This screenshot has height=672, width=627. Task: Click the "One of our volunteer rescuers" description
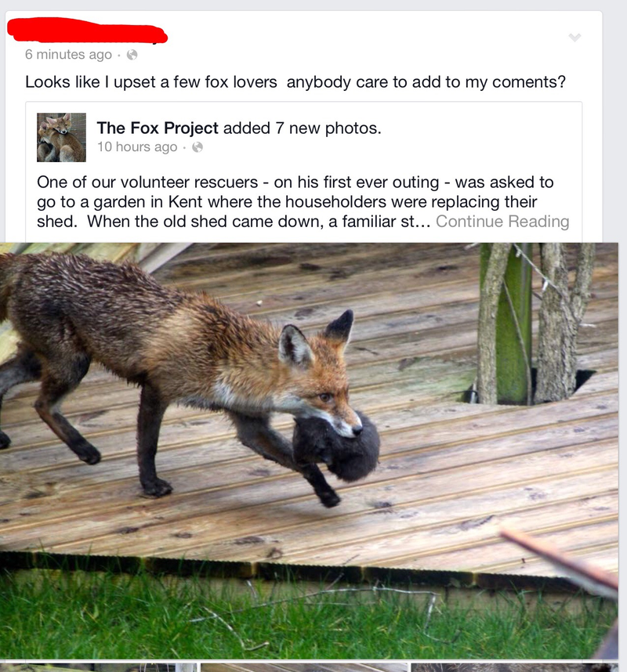click(x=303, y=202)
